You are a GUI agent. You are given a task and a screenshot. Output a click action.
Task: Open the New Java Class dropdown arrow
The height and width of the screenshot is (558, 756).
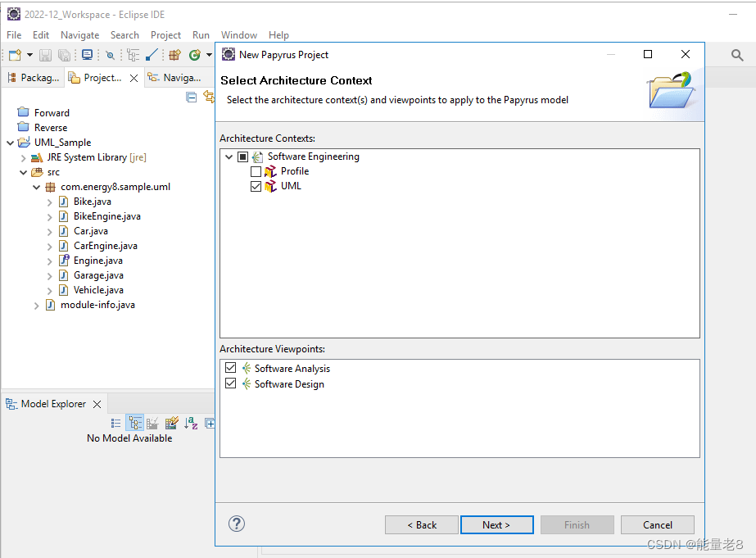point(209,55)
